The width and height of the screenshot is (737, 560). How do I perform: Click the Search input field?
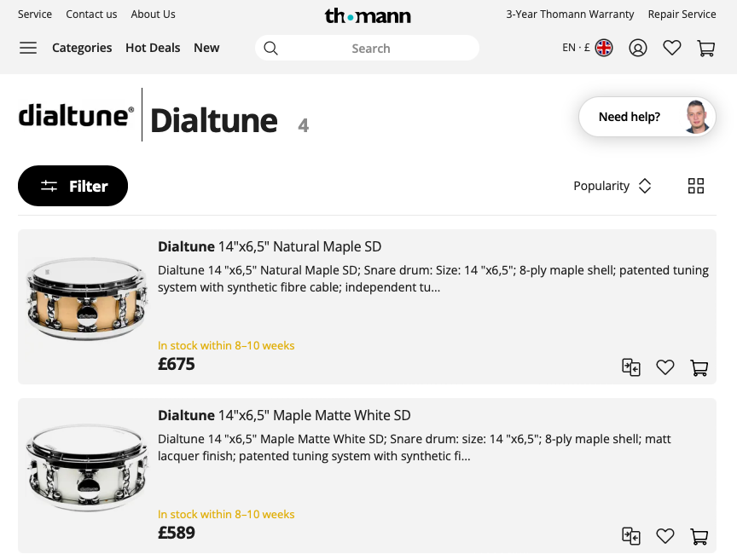click(x=370, y=49)
